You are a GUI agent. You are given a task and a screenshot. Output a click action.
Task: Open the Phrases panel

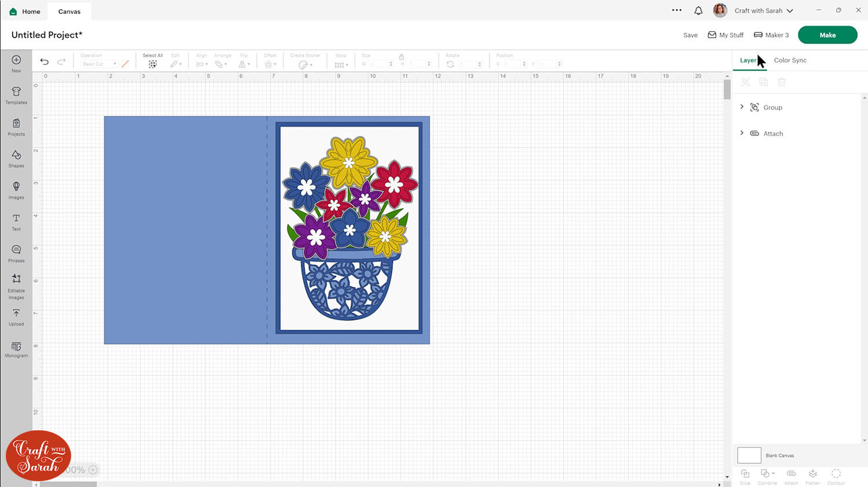tap(16, 253)
